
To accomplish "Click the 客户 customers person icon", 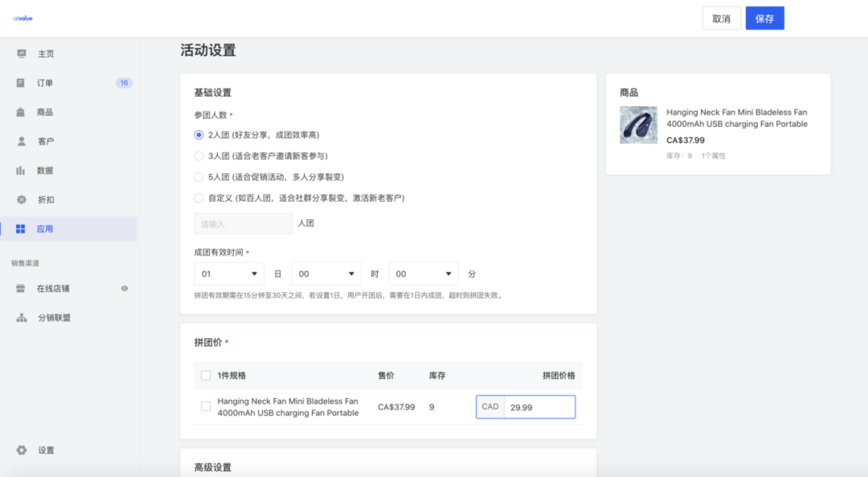I will click(x=21, y=141).
